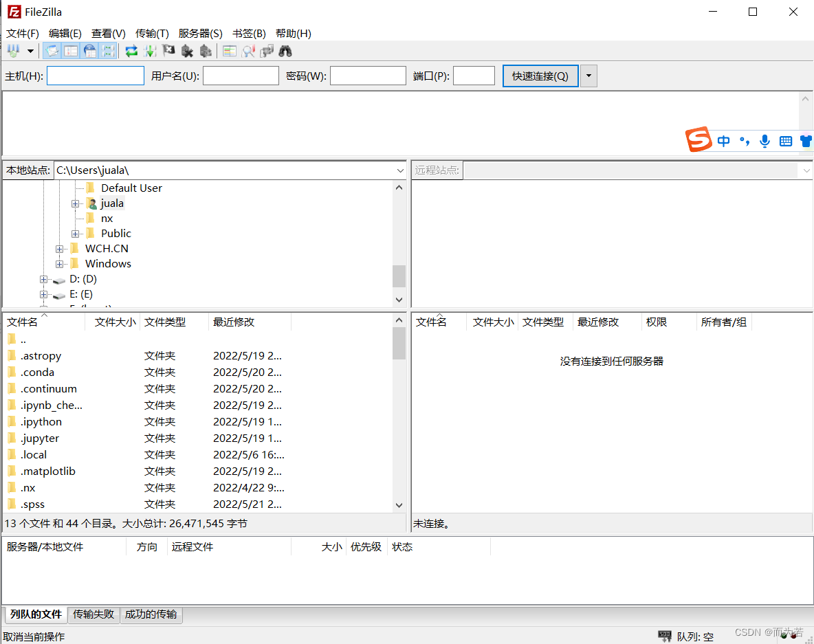This screenshot has height=644, width=814.
Task: Click the 用户名(U) username field
Action: coord(241,76)
